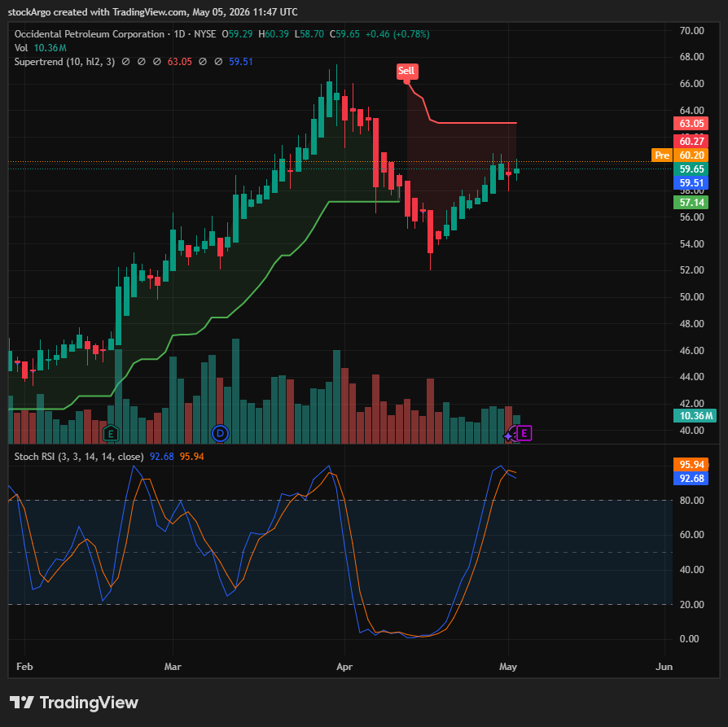
Task: Click the 70.00 price axis label
Action: point(692,31)
